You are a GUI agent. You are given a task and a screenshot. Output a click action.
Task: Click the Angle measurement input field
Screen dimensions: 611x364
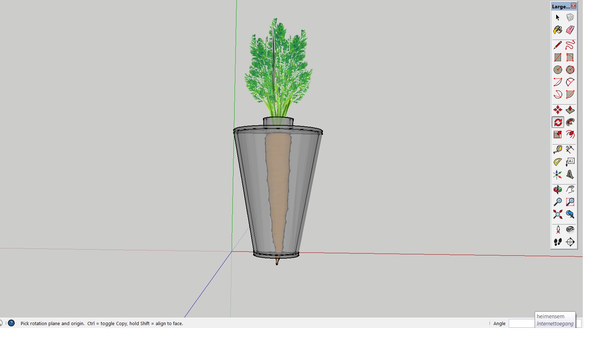click(x=521, y=323)
